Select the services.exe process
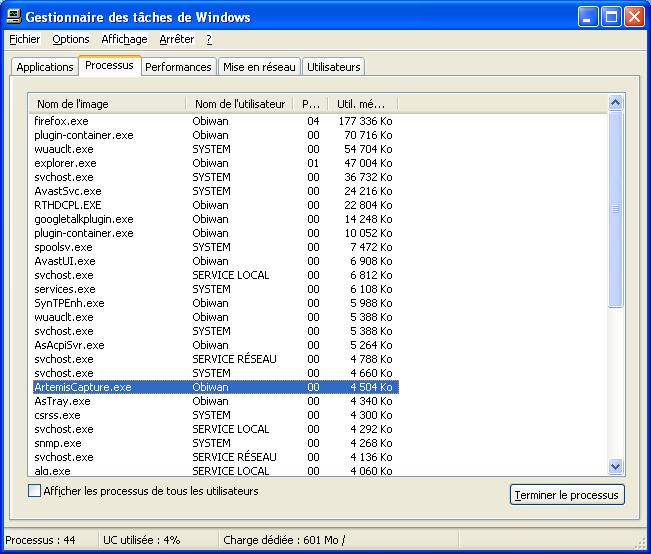The image size is (651, 554). pyautogui.click(x=216, y=289)
